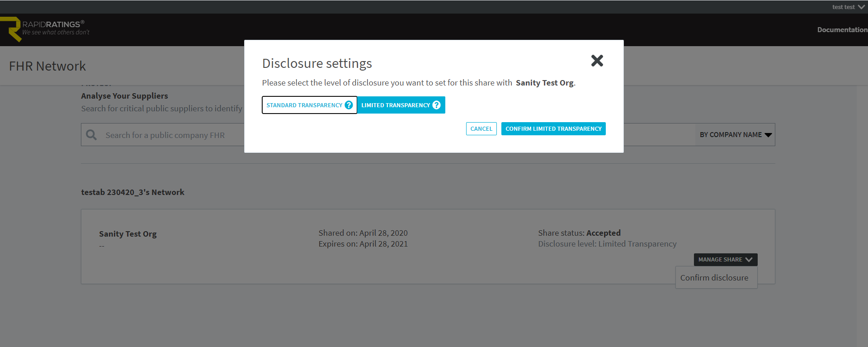Image resolution: width=868 pixels, height=347 pixels.
Task: Close the Disclosure settings dialog
Action: (x=597, y=61)
